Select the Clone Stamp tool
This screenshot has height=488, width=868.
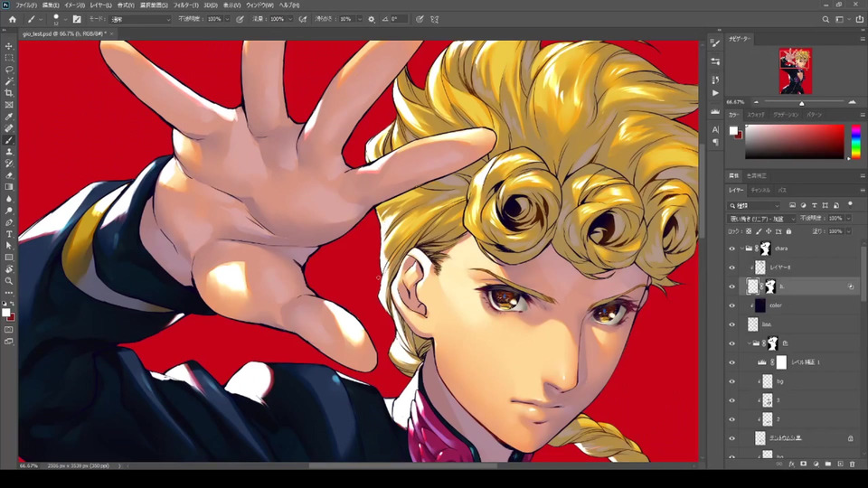9,152
